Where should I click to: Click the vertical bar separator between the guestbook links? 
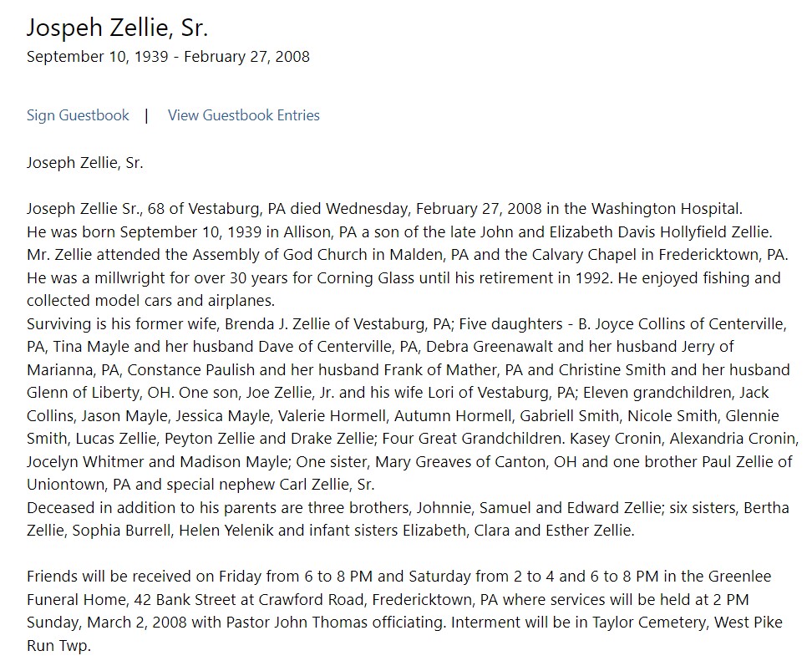(146, 115)
